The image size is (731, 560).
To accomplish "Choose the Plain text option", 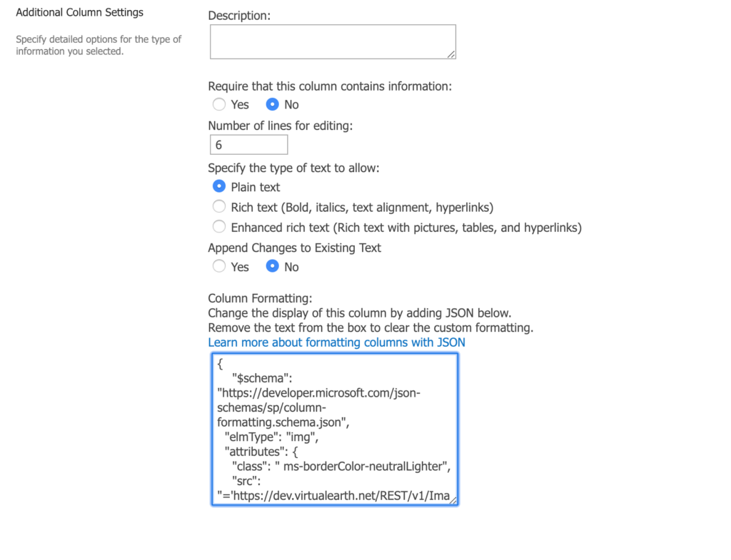I will [219, 186].
